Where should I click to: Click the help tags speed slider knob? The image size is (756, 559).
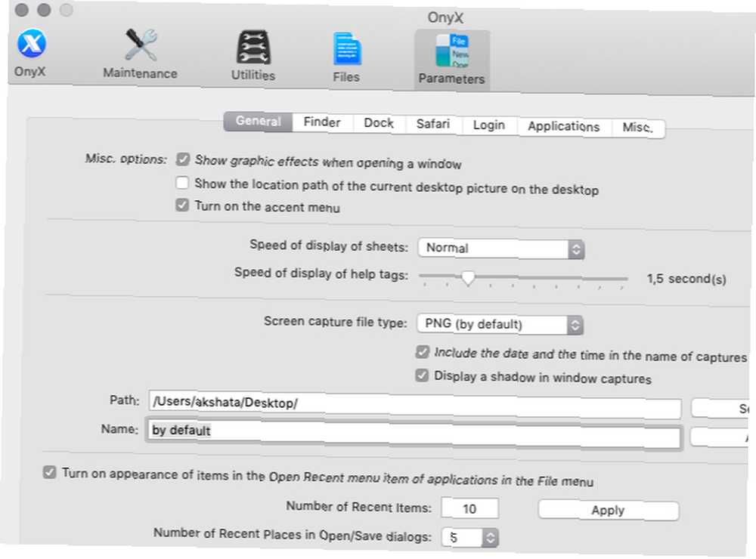[468, 277]
